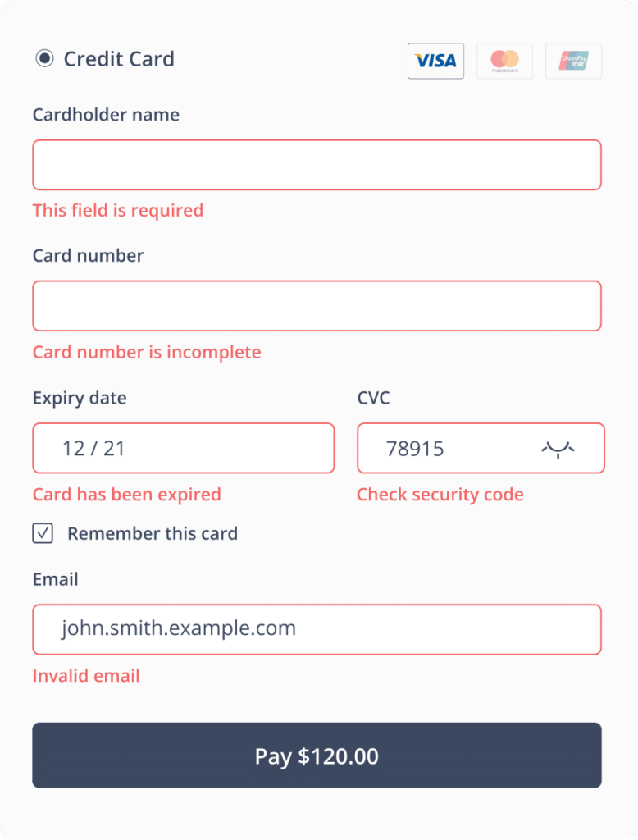Click the "Check security code" error message
The image size is (638, 840).
coord(440,495)
